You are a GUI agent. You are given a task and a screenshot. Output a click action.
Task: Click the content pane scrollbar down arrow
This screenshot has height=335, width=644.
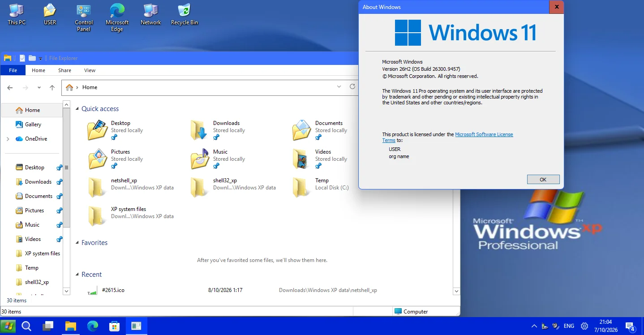click(456, 291)
